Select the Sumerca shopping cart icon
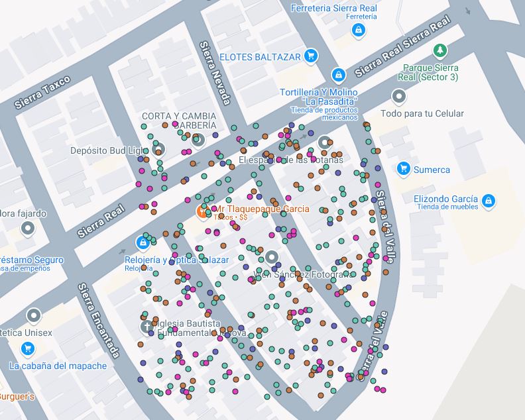Viewport: 525px width, 420px height. [x=402, y=169]
